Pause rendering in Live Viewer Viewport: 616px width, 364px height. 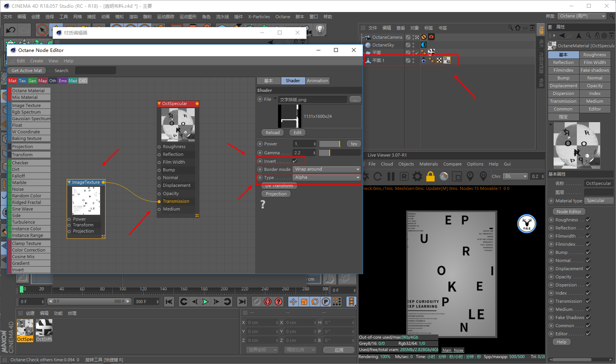391,177
